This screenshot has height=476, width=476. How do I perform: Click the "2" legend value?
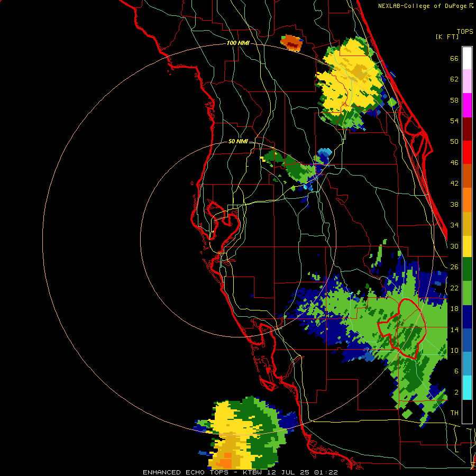click(x=456, y=392)
